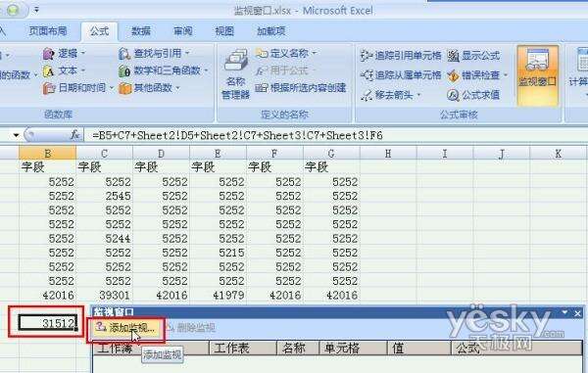The width and height of the screenshot is (588, 373).
Task: Select cell with value 5244
Action: point(104,239)
